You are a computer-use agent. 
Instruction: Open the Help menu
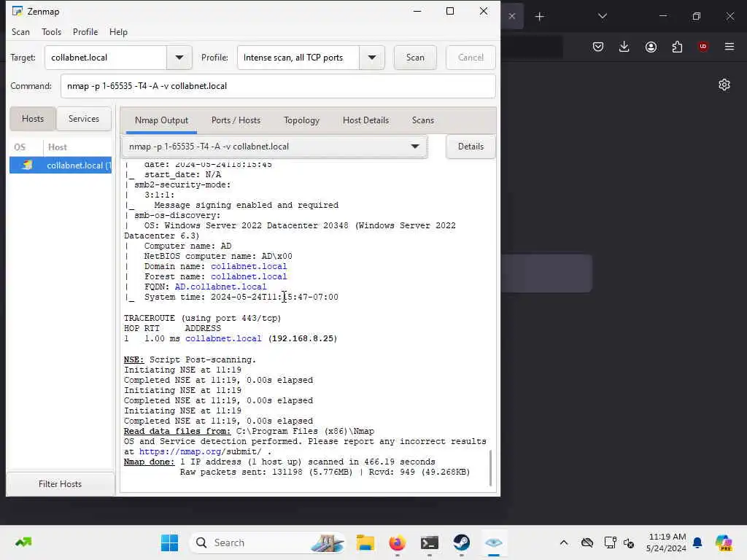[x=118, y=32]
